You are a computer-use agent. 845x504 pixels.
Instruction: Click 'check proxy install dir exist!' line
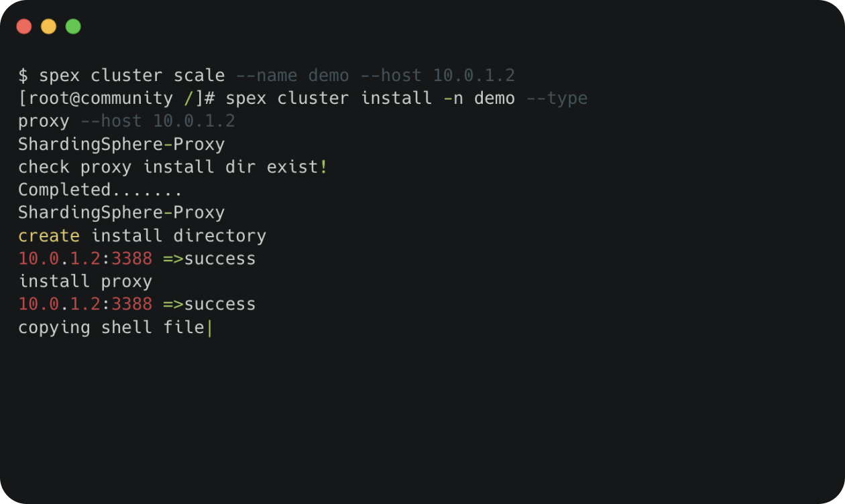click(x=173, y=167)
